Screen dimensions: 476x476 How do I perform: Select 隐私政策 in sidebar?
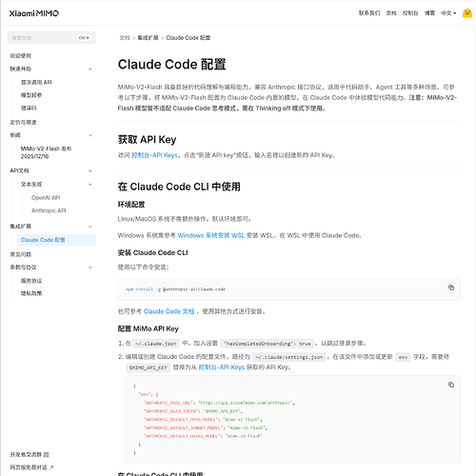[x=31, y=293]
